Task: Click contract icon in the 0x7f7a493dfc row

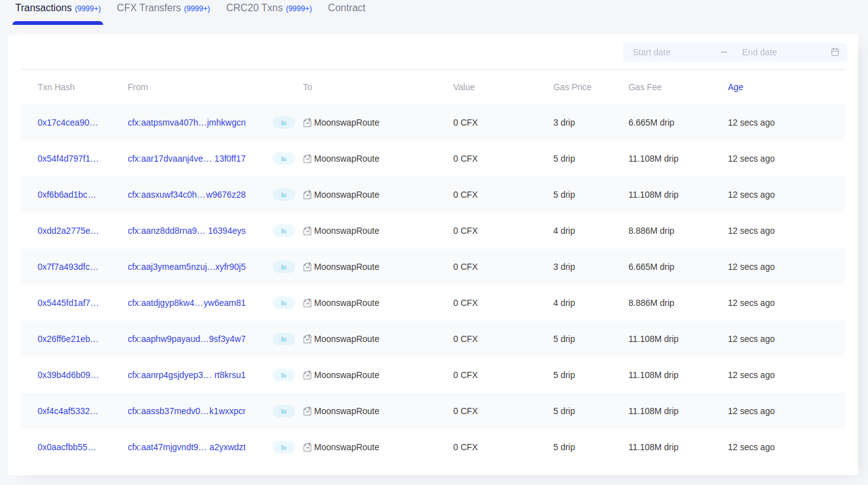Action: tap(307, 267)
